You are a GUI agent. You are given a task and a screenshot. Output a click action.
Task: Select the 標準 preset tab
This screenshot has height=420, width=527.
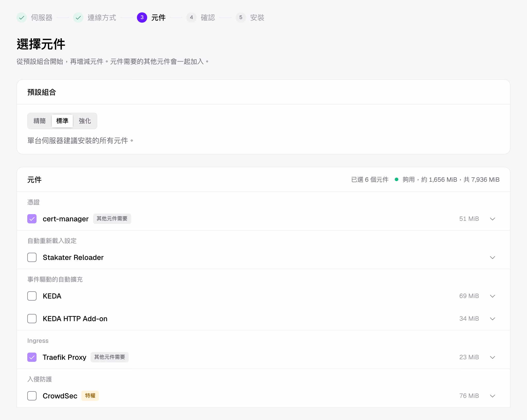pyautogui.click(x=62, y=121)
